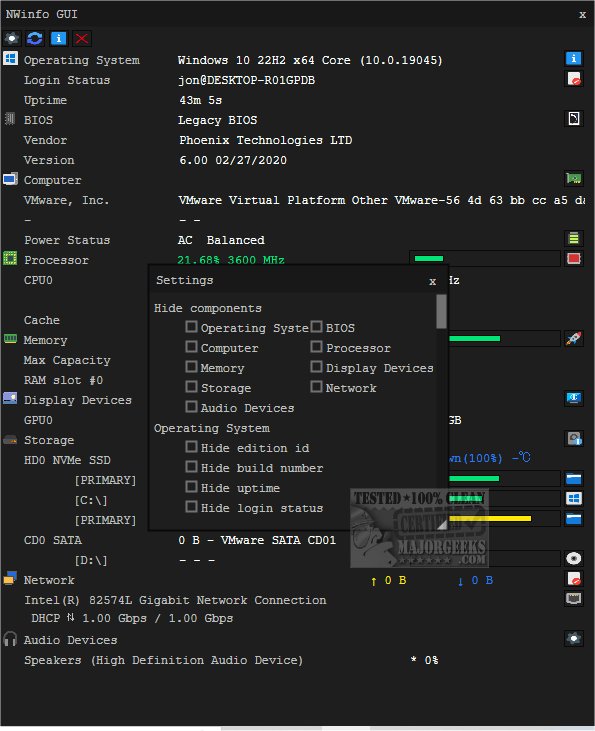Image resolution: width=595 pixels, height=731 pixels.
Task: Click Phoenix Technologies LTD vendor text
Action: click(266, 140)
